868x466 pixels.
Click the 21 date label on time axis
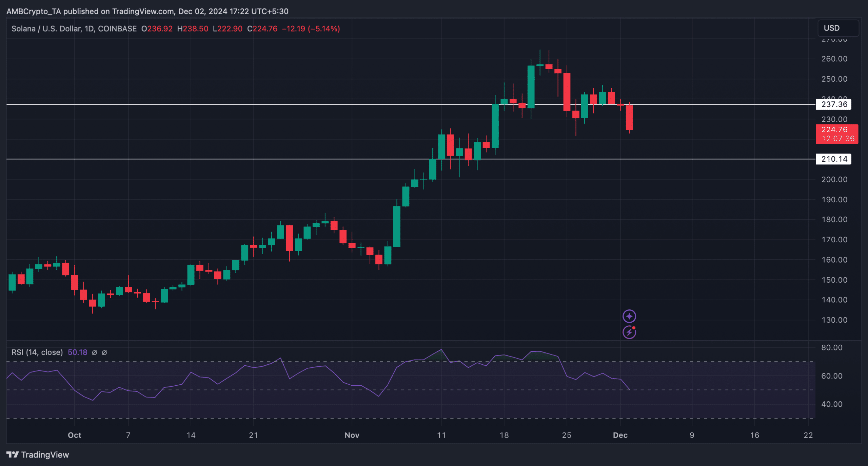pos(253,435)
